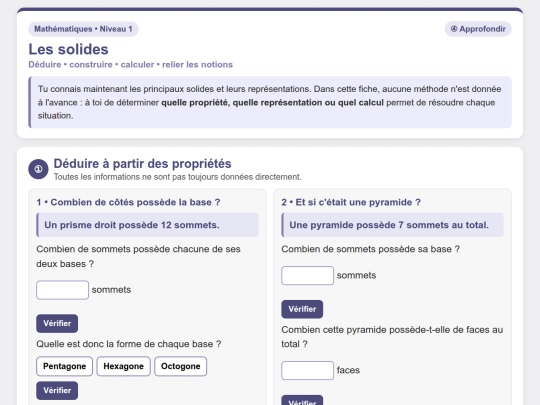
Task: Click the sommets input field in exercise 1
Action: (62, 290)
